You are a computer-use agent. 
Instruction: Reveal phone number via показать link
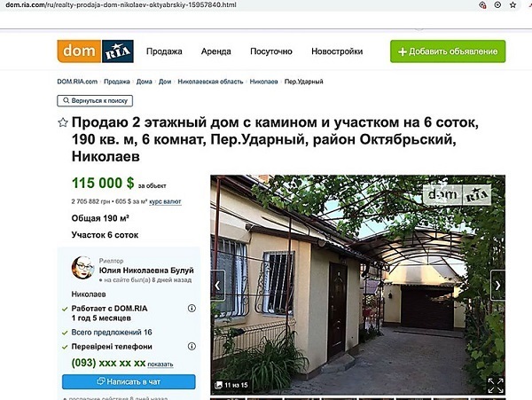pyautogui.click(x=160, y=365)
